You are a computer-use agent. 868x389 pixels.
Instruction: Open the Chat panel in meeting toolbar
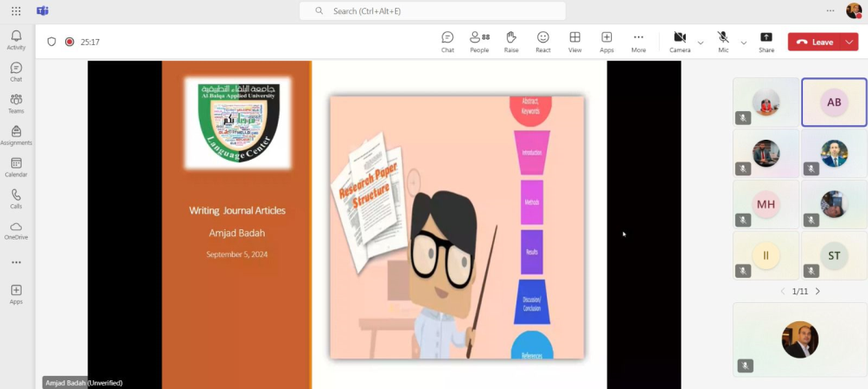(447, 41)
